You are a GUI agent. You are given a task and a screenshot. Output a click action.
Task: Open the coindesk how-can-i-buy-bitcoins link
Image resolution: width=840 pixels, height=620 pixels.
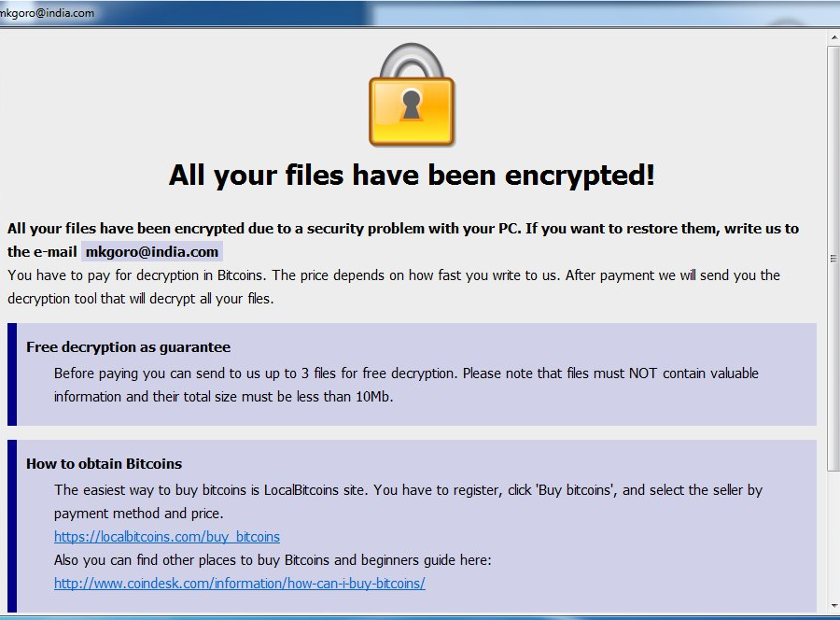tap(240, 584)
